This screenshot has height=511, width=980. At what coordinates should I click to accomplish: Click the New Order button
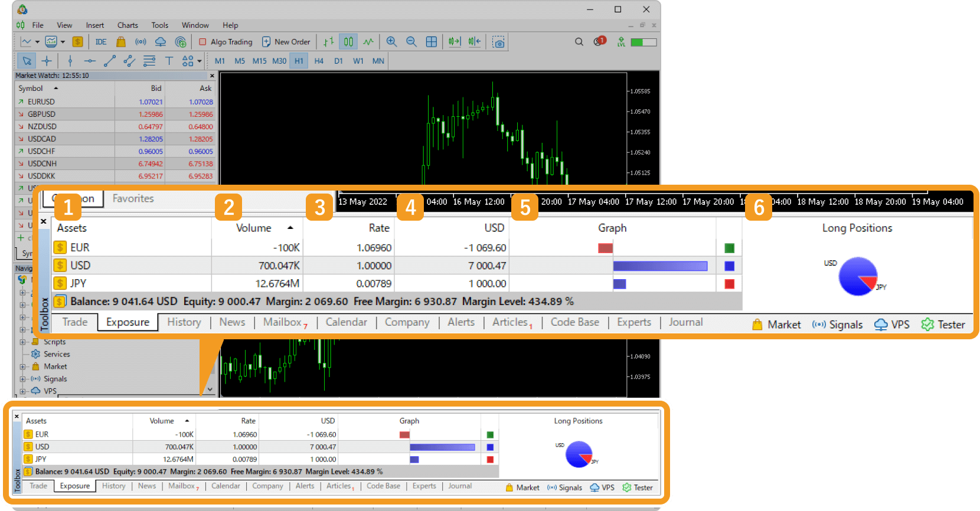pos(286,42)
